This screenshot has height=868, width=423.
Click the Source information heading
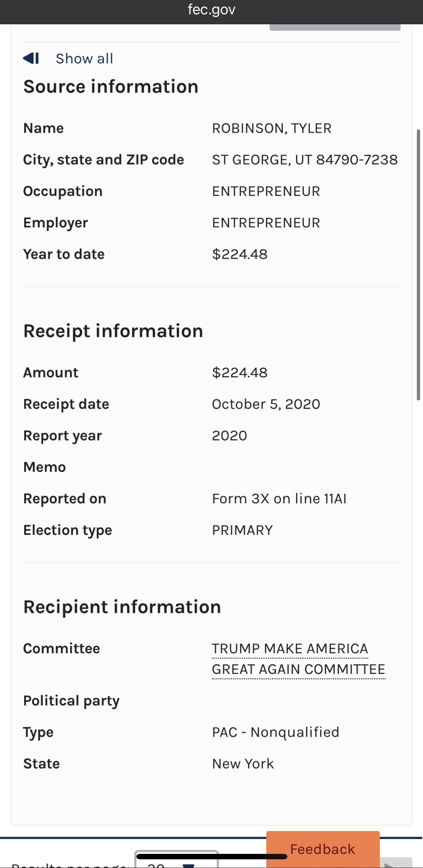111,87
